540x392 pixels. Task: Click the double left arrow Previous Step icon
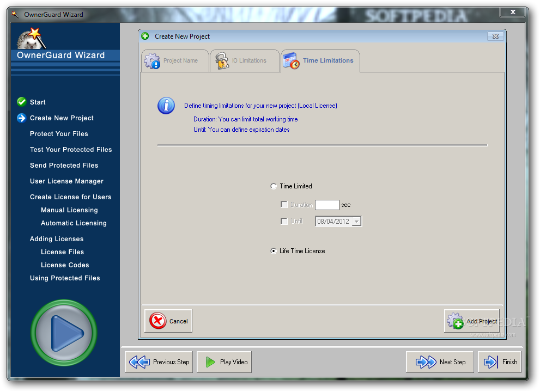coord(139,362)
